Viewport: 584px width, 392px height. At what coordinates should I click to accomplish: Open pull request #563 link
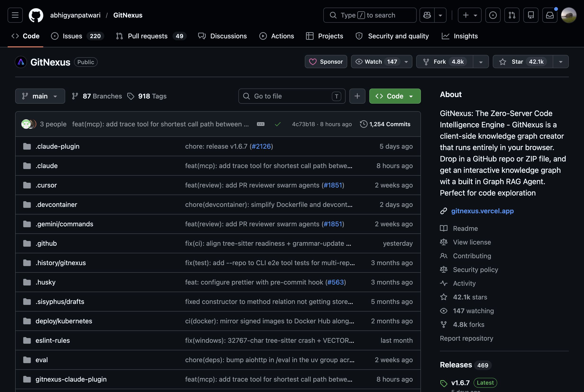335,282
